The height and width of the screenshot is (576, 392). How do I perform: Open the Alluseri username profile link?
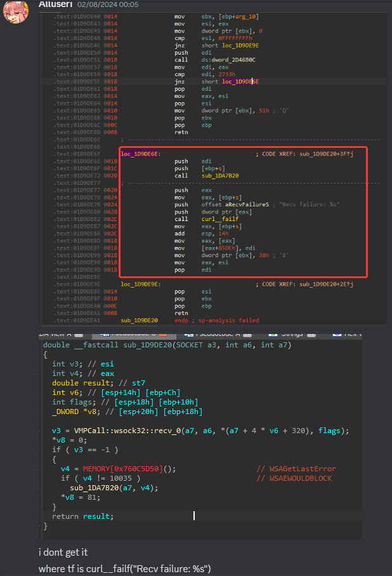[55, 4]
